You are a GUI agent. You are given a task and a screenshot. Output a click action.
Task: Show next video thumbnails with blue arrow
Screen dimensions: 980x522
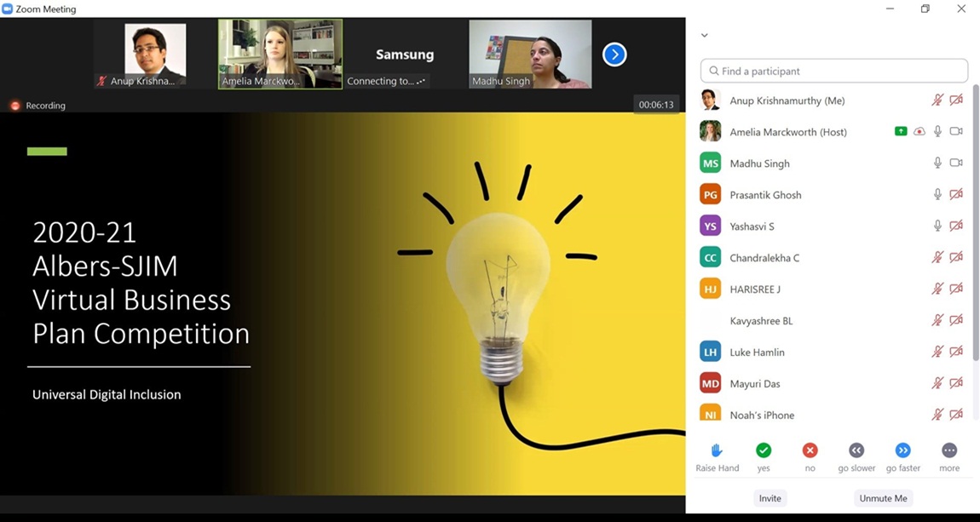[614, 54]
